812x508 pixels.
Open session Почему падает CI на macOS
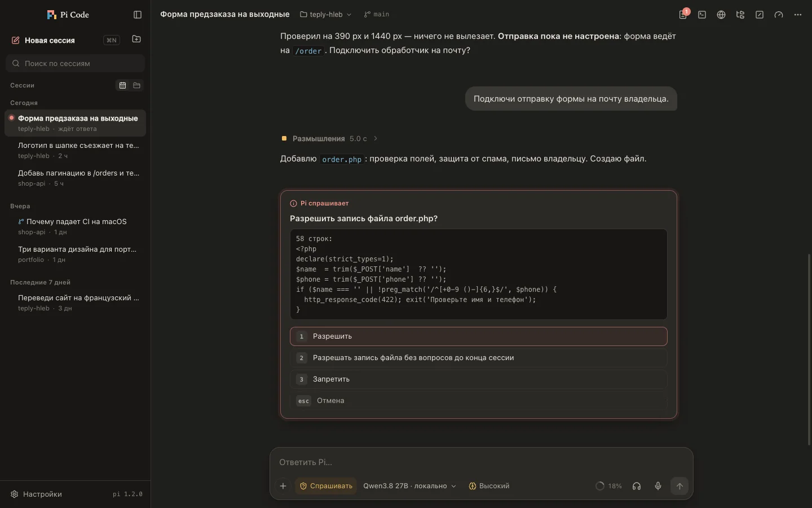click(75, 226)
